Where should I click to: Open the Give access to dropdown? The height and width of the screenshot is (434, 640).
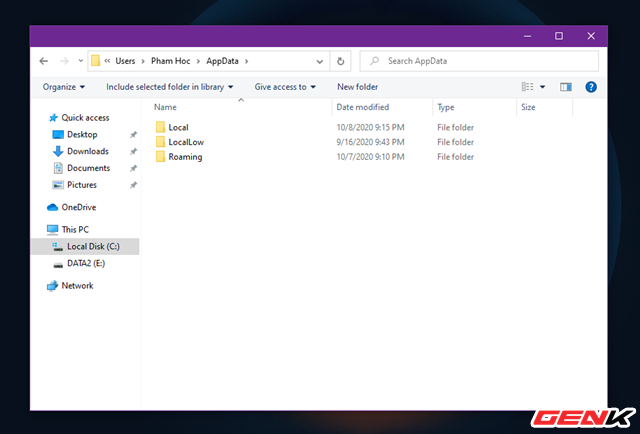coord(285,87)
